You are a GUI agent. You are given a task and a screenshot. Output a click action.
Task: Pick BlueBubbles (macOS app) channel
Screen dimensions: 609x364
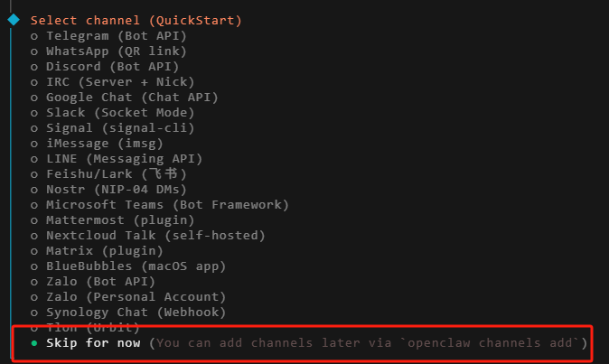[x=136, y=266]
